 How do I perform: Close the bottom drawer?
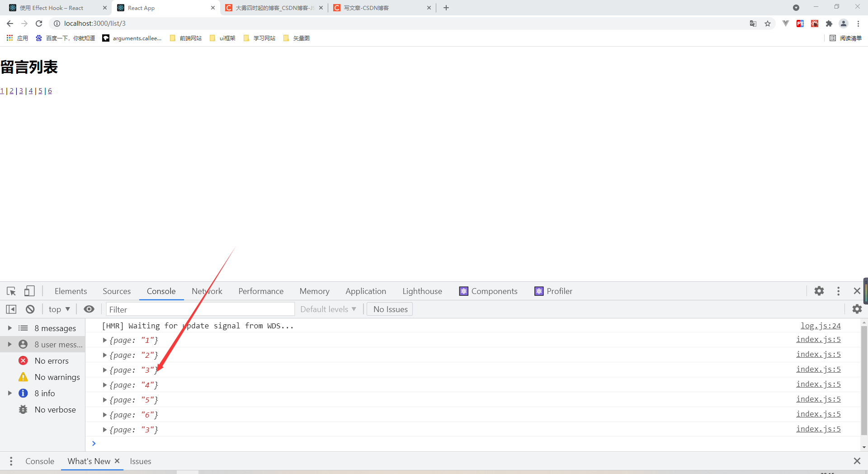857,461
